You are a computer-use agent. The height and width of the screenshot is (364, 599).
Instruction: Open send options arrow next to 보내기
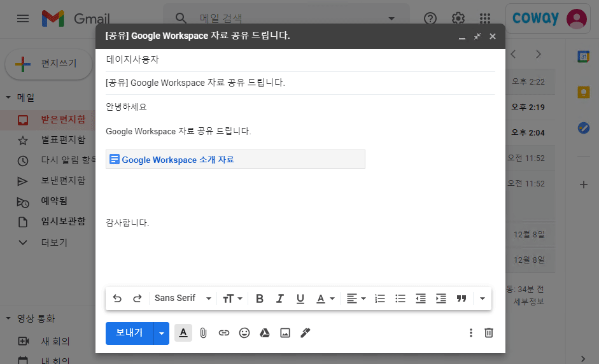pos(162,333)
